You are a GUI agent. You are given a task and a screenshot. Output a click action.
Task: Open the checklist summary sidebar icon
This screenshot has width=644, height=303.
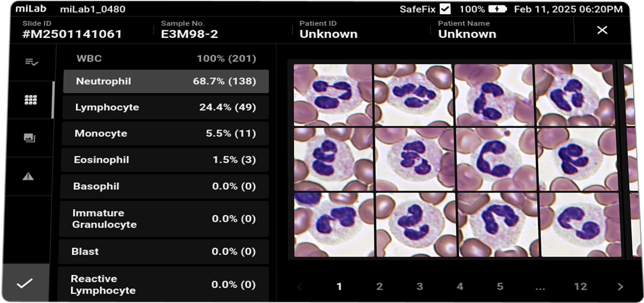pos(31,63)
